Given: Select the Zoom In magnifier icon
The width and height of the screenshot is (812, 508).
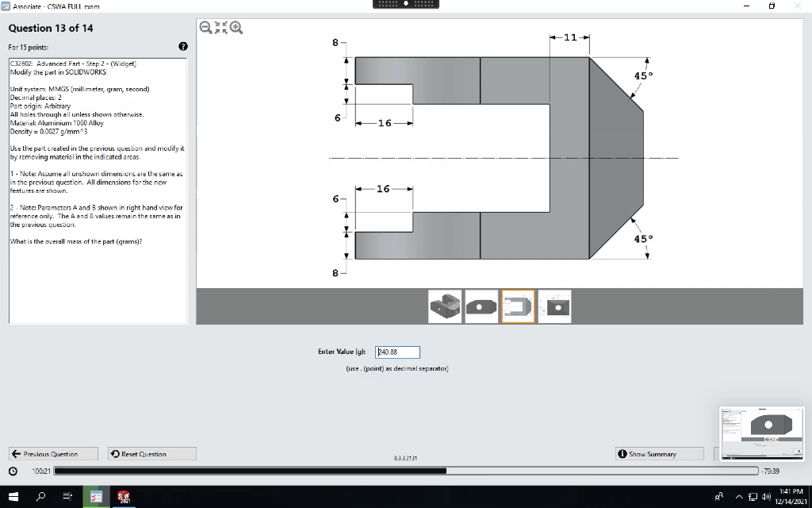Looking at the screenshot, I should [234, 27].
